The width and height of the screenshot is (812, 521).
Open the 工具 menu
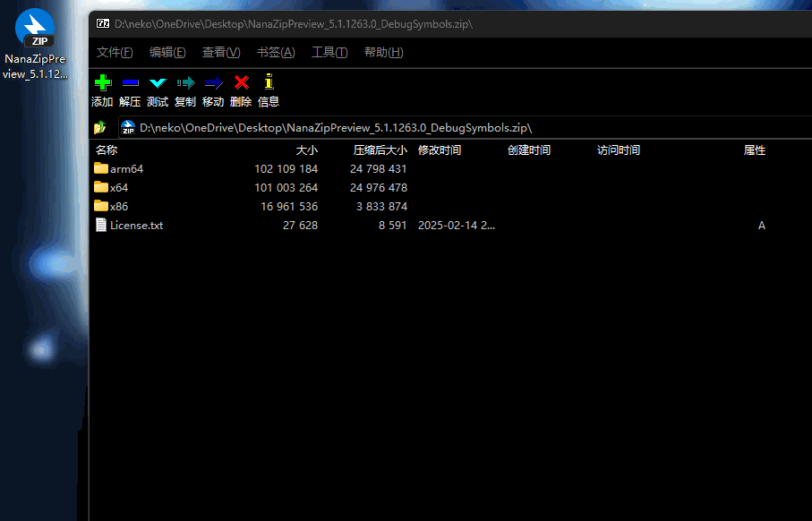tap(329, 52)
